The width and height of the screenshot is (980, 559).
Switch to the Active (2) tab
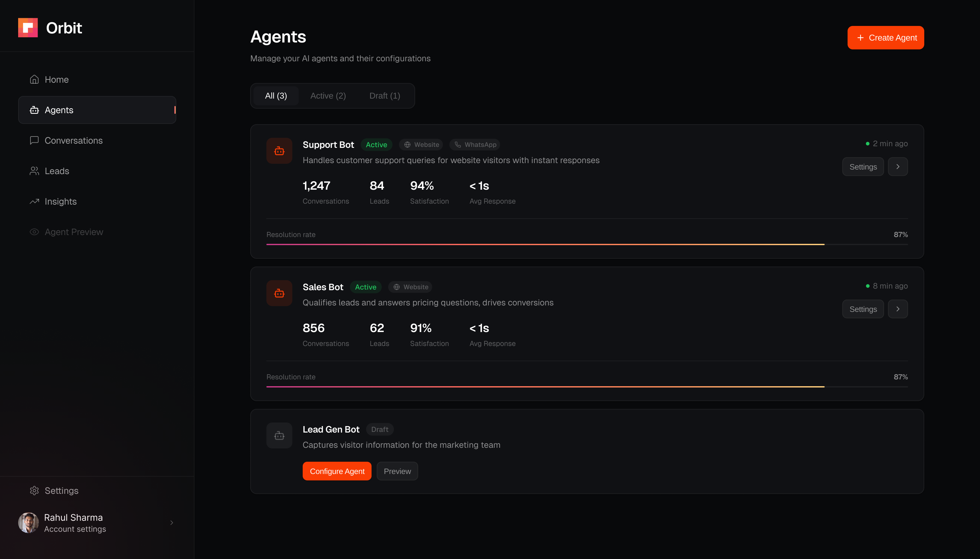[328, 96]
